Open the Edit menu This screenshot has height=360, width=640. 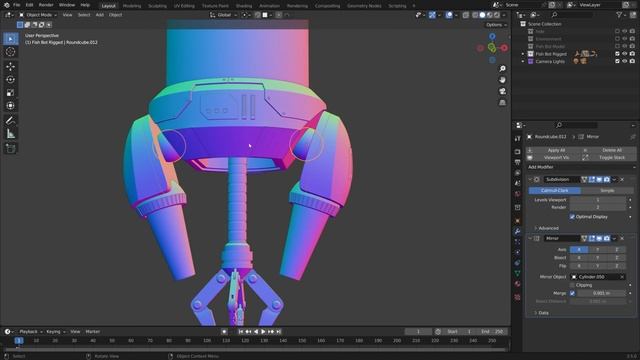(x=29, y=5)
